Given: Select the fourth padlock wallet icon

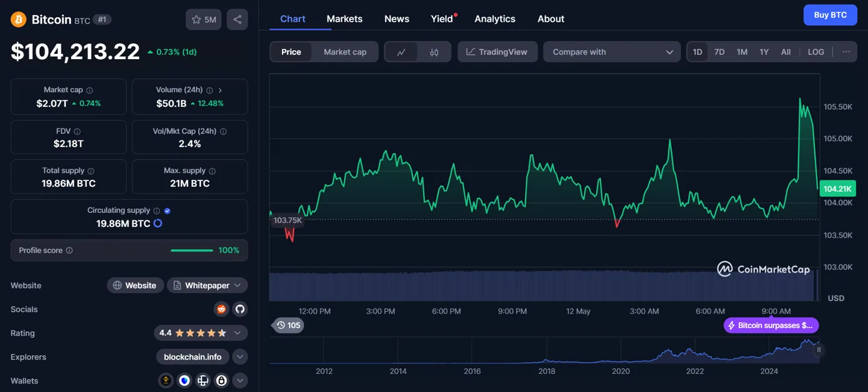Looking at the screenshot, I should tap(222, 381).
